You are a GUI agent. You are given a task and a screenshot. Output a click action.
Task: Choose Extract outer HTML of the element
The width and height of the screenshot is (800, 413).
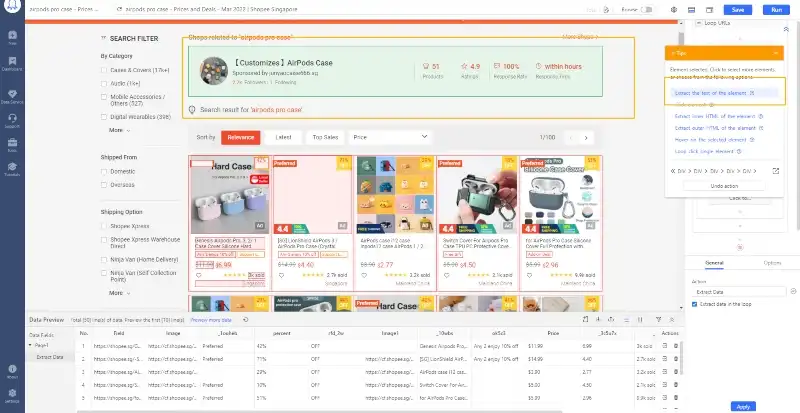[x=715, y=128]
